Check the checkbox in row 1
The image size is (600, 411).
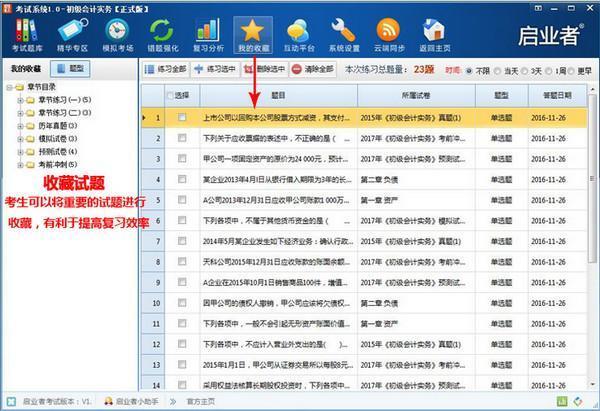(182, 117)
